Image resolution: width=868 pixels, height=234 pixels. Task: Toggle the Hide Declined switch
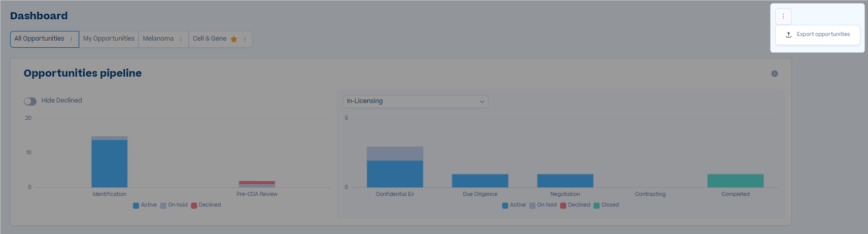coord(30,101)
